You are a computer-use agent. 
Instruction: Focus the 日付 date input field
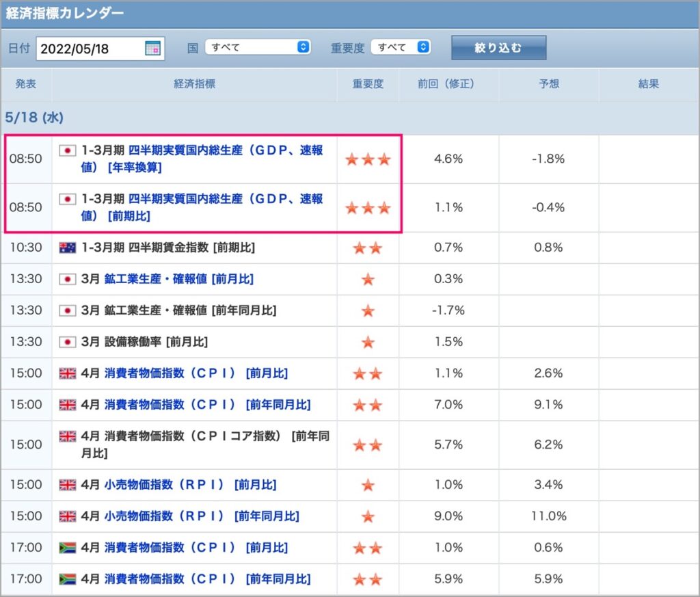click(x=100, y=49)
